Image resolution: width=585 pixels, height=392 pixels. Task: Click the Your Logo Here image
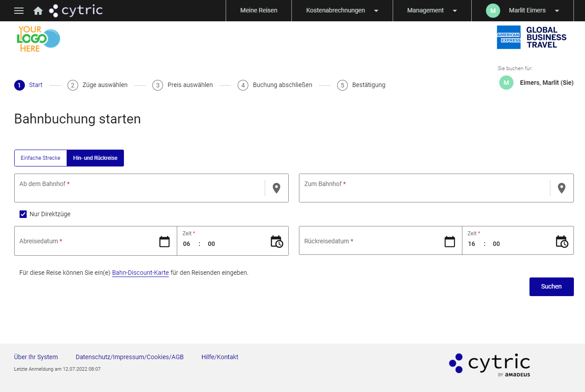(x=38, y=39)
